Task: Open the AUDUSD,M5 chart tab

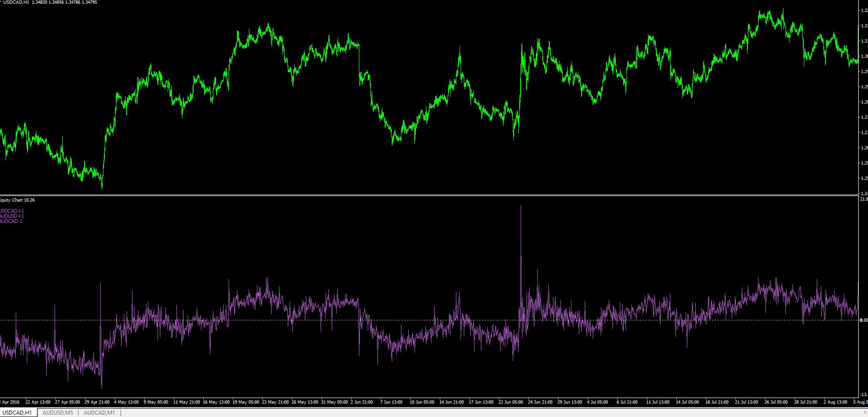Action: coord(58,412)
